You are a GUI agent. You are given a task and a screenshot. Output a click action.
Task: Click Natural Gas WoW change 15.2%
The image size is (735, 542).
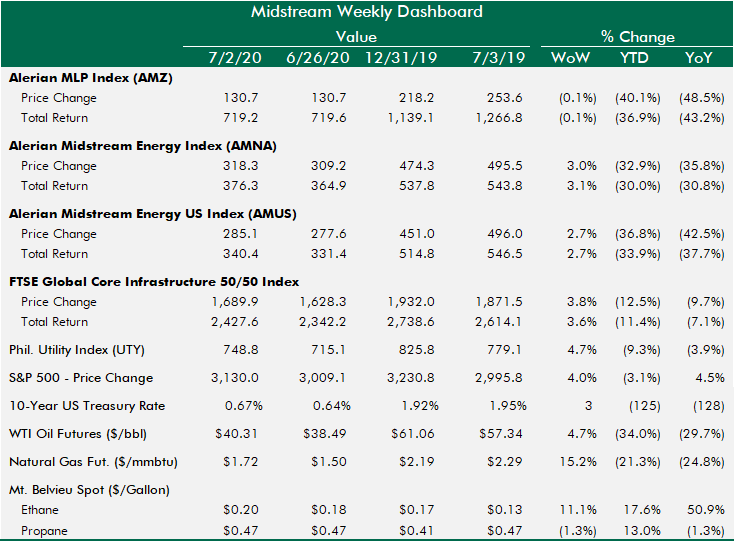point(578,462)
